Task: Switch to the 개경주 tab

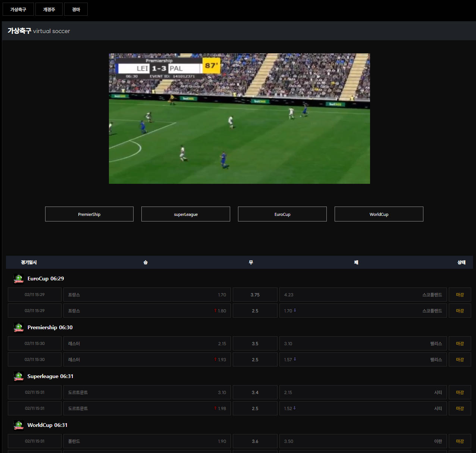Action: 49,9
